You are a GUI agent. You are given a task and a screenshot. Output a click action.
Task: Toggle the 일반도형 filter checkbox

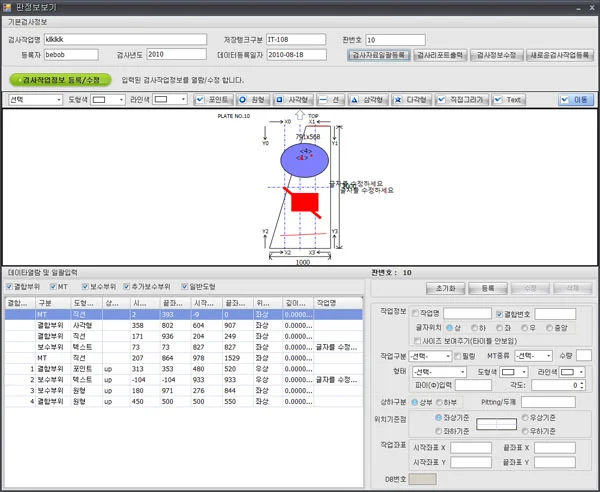(185, 287)
